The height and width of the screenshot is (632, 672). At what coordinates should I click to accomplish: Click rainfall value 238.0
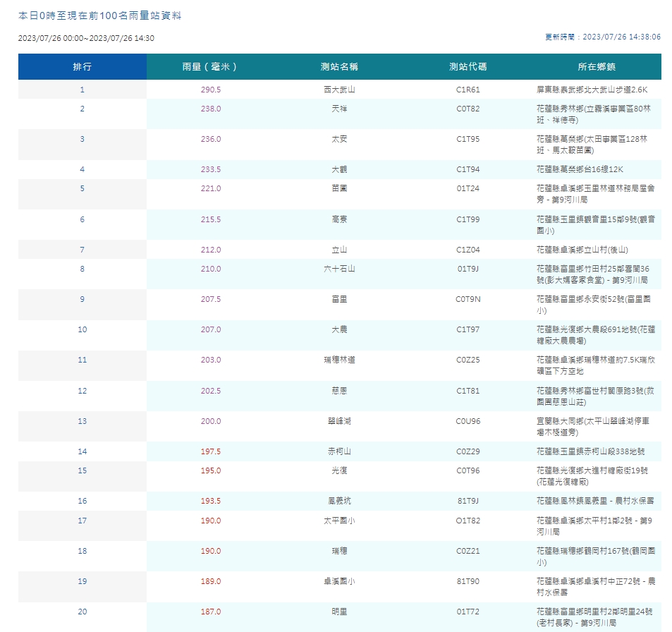click(x=211, y=109)
